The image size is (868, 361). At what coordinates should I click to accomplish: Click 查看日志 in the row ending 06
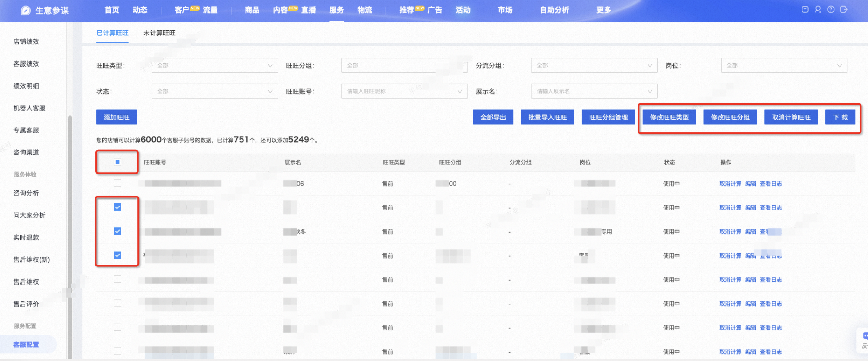tap(771, 184)
